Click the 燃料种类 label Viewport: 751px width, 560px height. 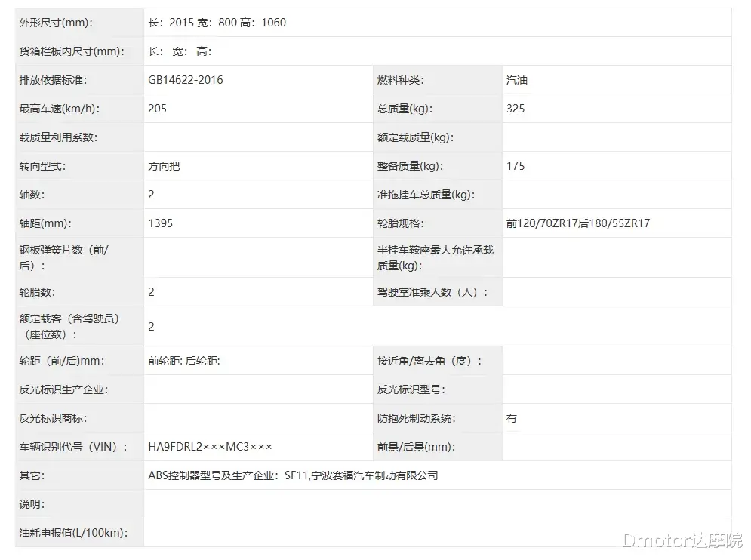[x=400, y=80]
